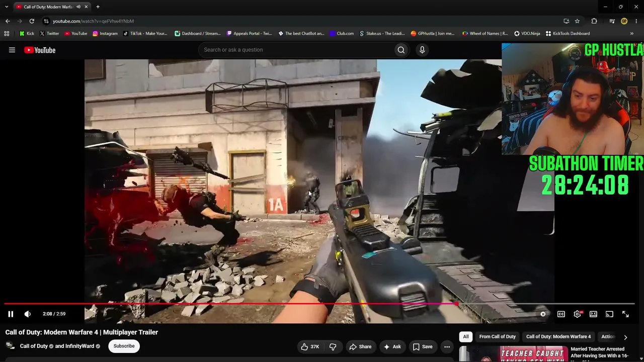The width and height of the screenshot is (644, 362).
Task: Open the browser extensions puzzle icon
Action: (594, 21)
